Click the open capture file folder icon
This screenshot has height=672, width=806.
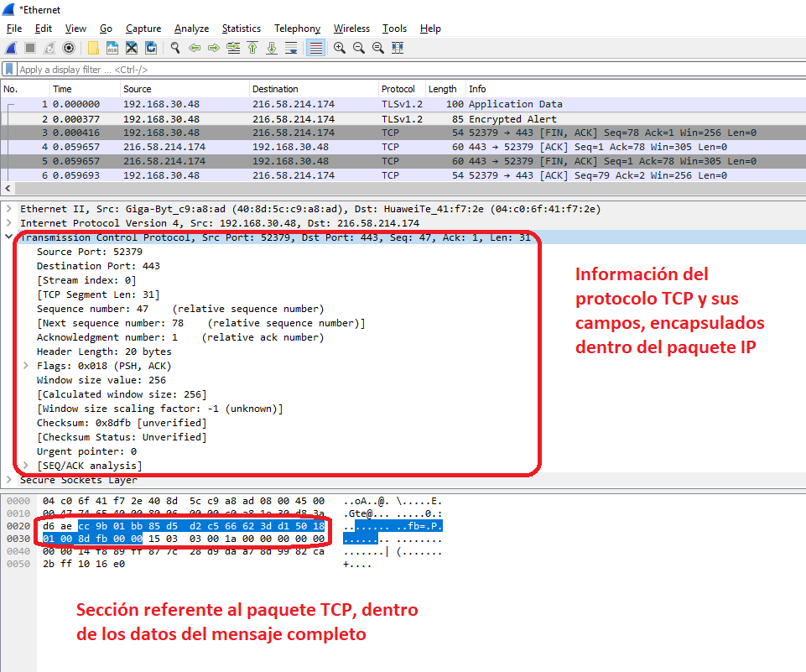pos(93,48)
